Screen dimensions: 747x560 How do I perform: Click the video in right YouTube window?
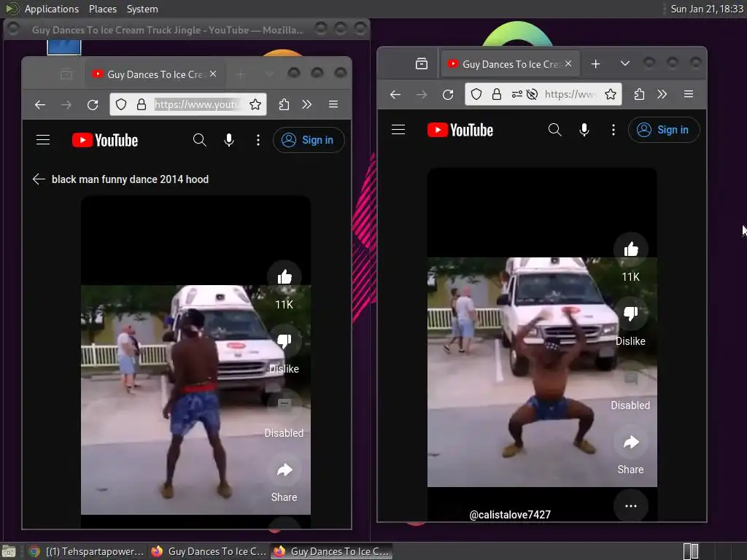[542, 372]
